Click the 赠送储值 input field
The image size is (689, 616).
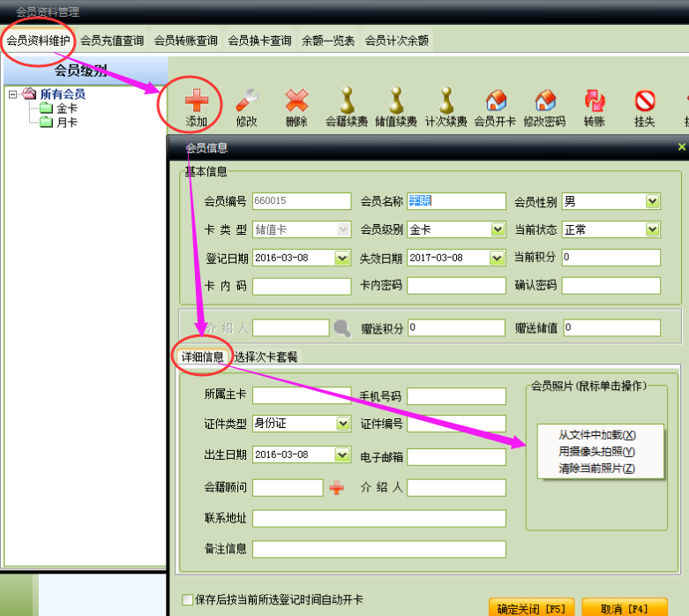(612, 328)
